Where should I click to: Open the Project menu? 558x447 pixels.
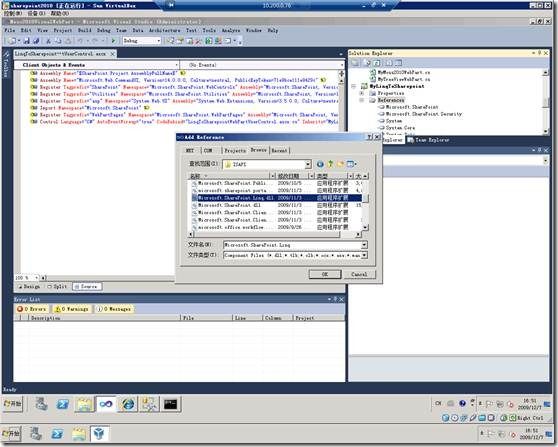(x=63, y=30)
